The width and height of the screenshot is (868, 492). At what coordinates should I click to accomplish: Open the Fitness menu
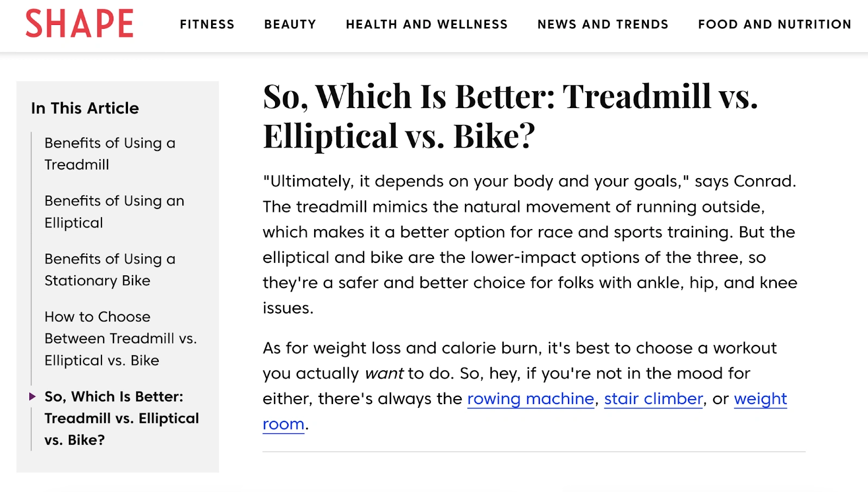(207, 24)
